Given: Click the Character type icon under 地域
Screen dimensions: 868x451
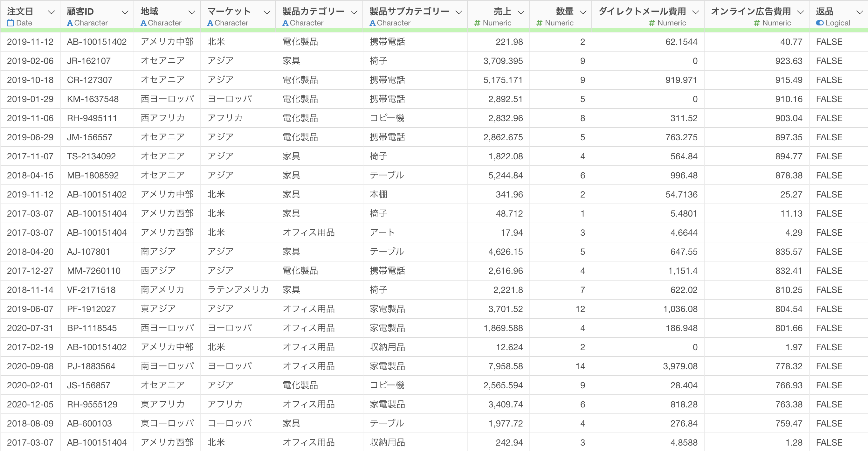Looking at the screenshot, I should pos(143,23).
